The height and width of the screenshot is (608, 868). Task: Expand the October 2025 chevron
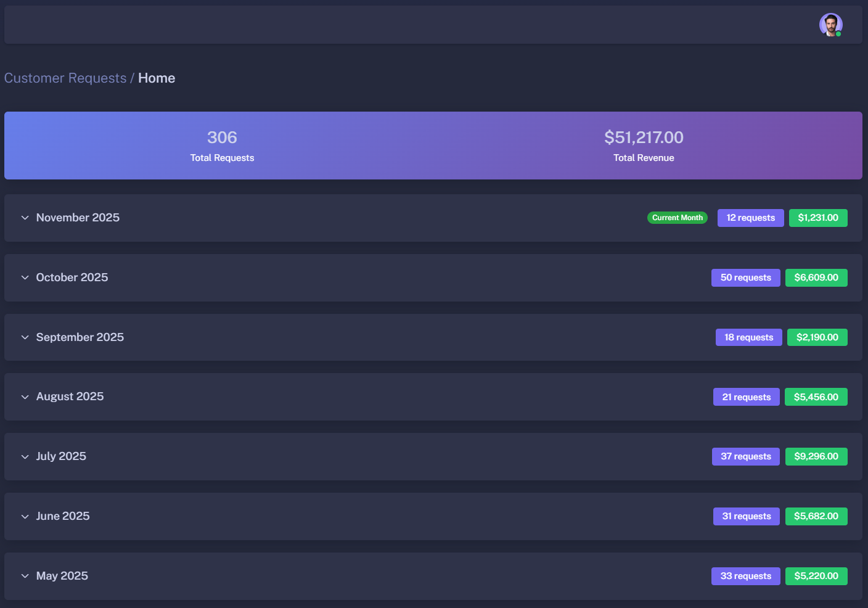point(25,277)
